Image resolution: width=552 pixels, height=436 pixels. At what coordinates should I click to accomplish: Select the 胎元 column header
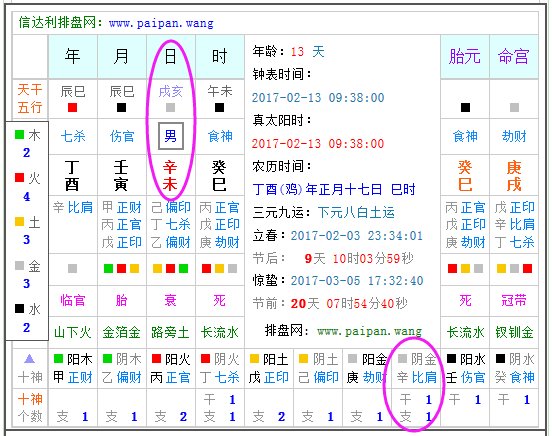point(465,56)
